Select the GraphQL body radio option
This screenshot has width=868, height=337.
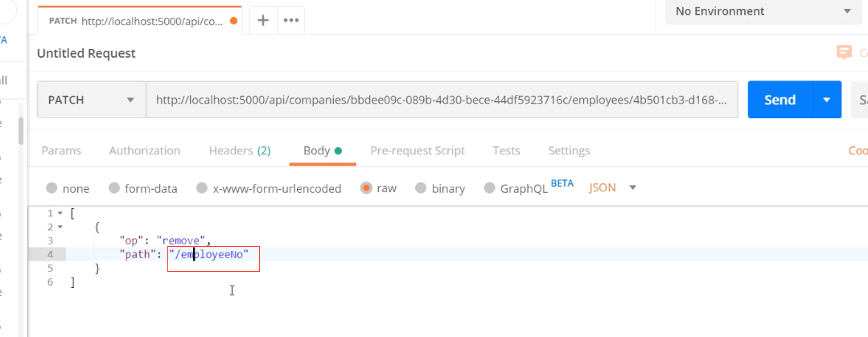click(490, 188)
